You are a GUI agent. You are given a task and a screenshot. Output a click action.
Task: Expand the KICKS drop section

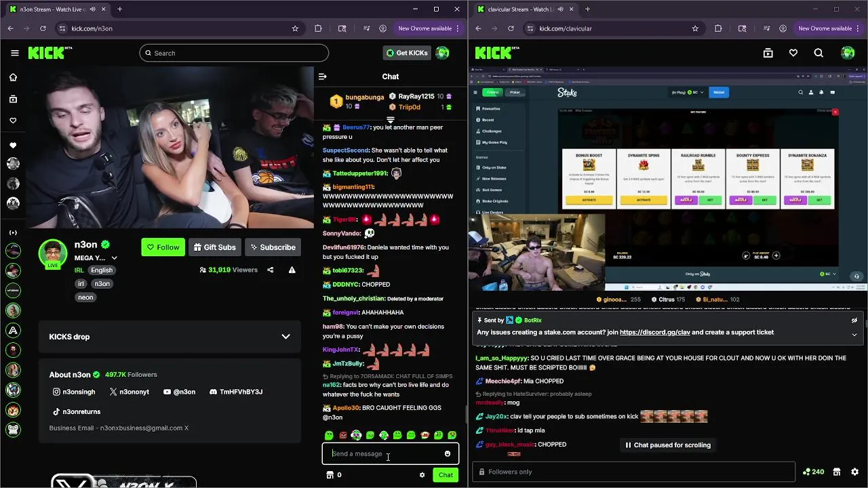(285, 337)
